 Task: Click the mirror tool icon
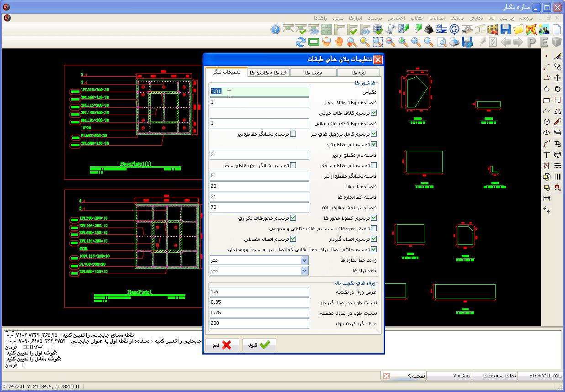click(557, 111)
